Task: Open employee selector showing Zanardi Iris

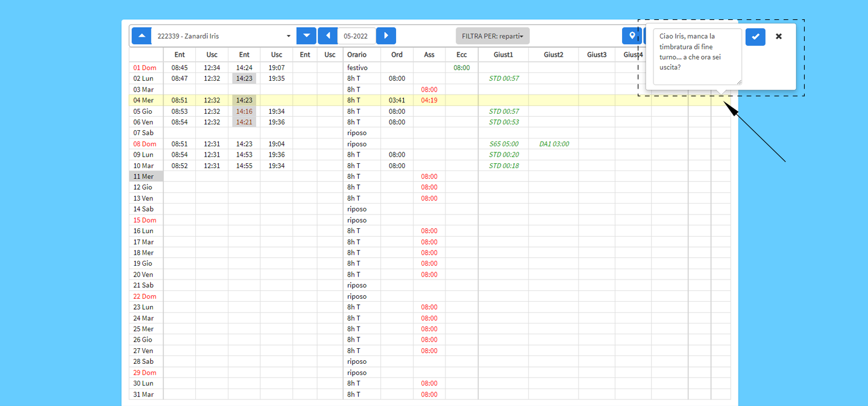Action: click(x=223, y=36)
